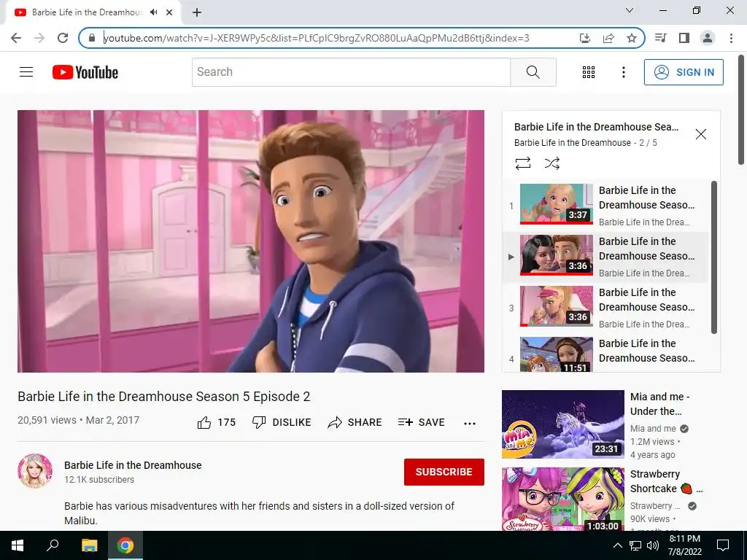Open taskbar clock 8:11 PM

point(684,545)
